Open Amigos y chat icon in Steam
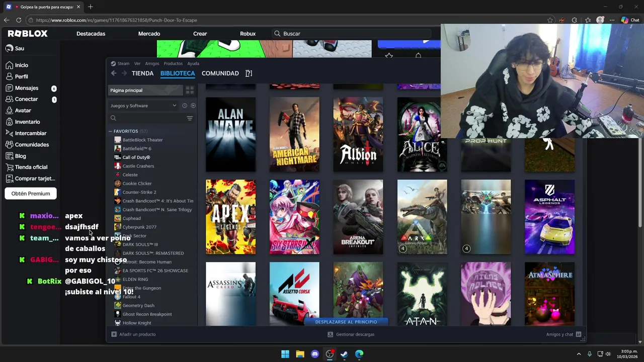 tap(579, 334)
